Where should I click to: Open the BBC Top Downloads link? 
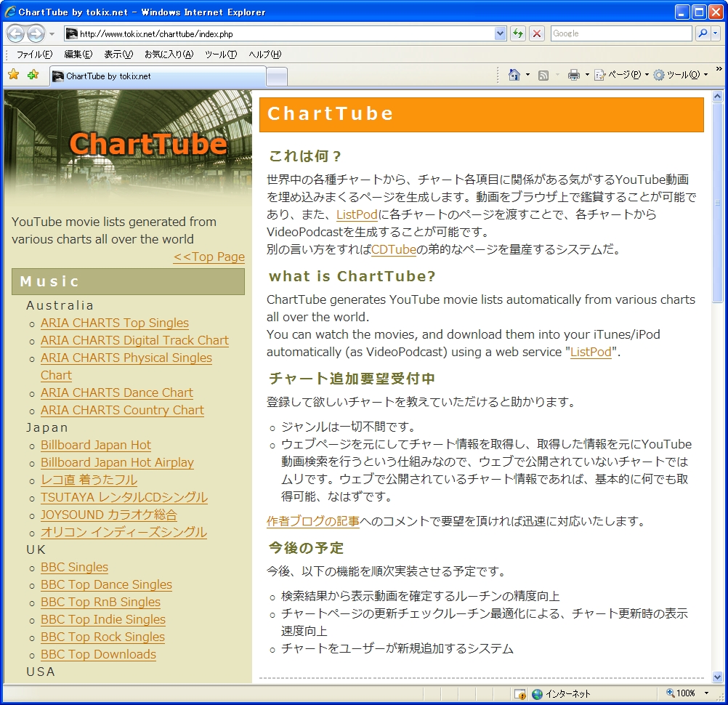click(x=98, y=654)
